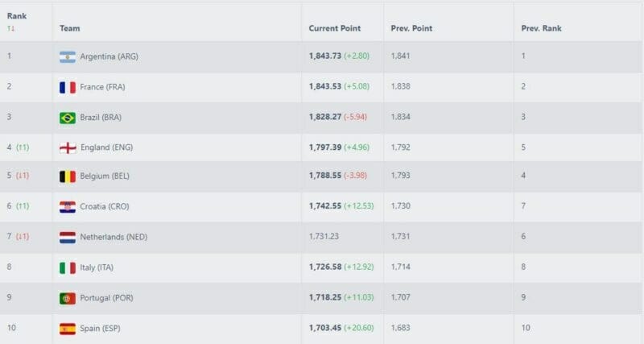Sort table by Rank arrows
The width and height of the screenshot is (644, 344).
(x=11, y=28)
